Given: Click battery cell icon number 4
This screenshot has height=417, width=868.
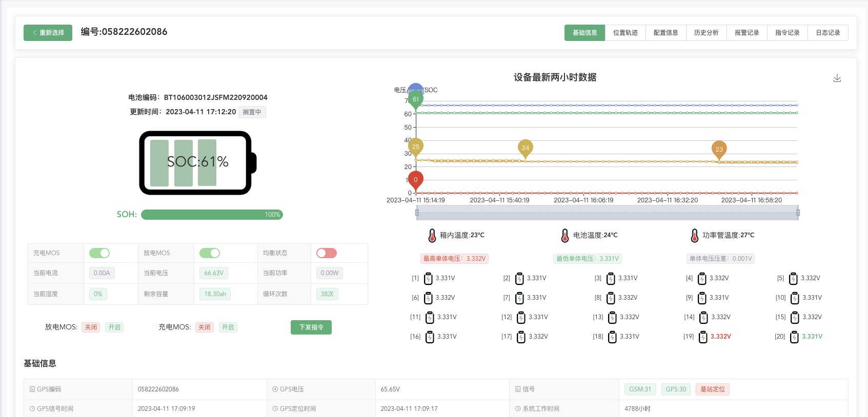Looking at the screenshot, I should (x=702, y=279).
